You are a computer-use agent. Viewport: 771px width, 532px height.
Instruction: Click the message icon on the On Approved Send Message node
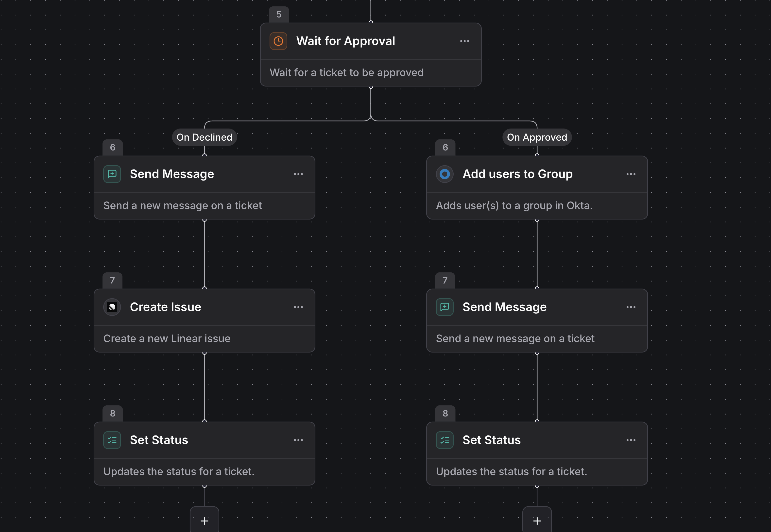445,307
